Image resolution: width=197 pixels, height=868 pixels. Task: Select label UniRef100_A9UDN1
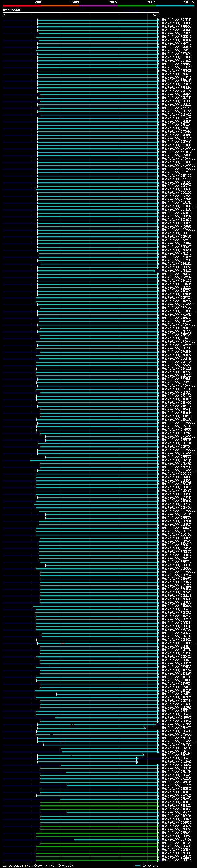[176, 135]
